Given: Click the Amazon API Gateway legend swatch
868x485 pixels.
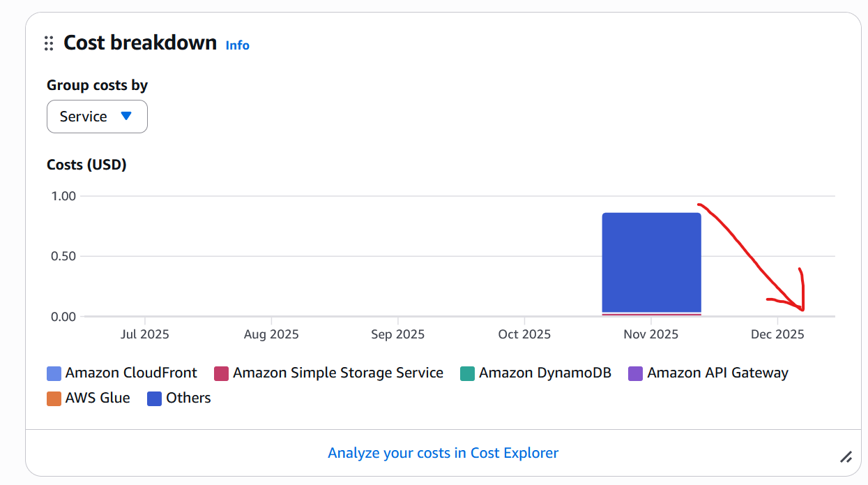Looking at the screenshot, I should 634,373.
